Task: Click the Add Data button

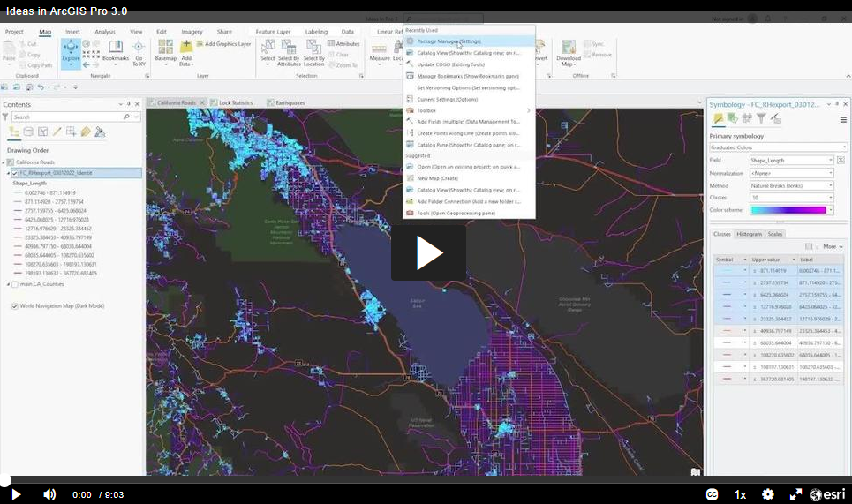Action: pos(185,53)
